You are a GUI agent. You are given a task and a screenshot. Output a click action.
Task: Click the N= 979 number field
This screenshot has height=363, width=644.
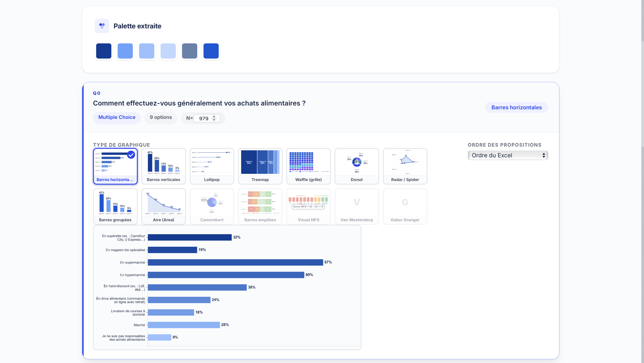206,118
